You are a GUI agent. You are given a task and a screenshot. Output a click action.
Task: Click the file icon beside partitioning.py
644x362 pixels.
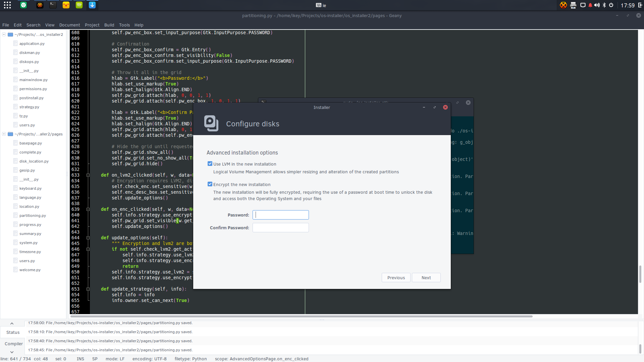click(x=15, y=215)
